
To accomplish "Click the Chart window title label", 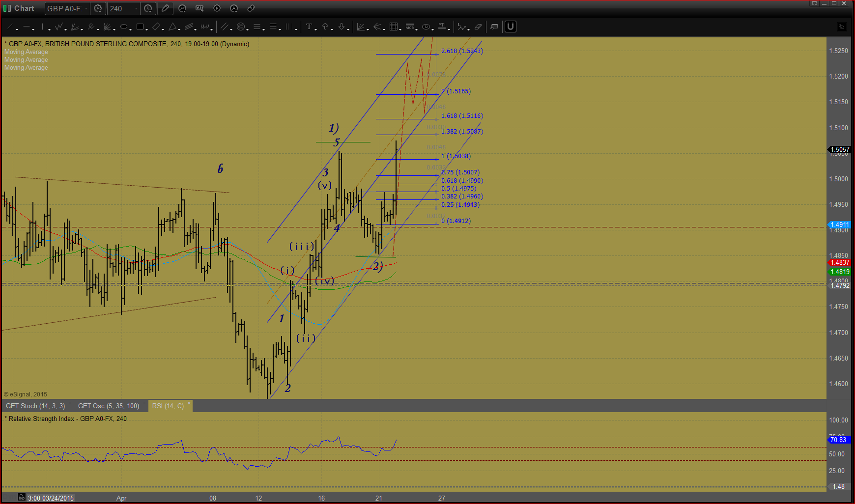I will point(24,8).
